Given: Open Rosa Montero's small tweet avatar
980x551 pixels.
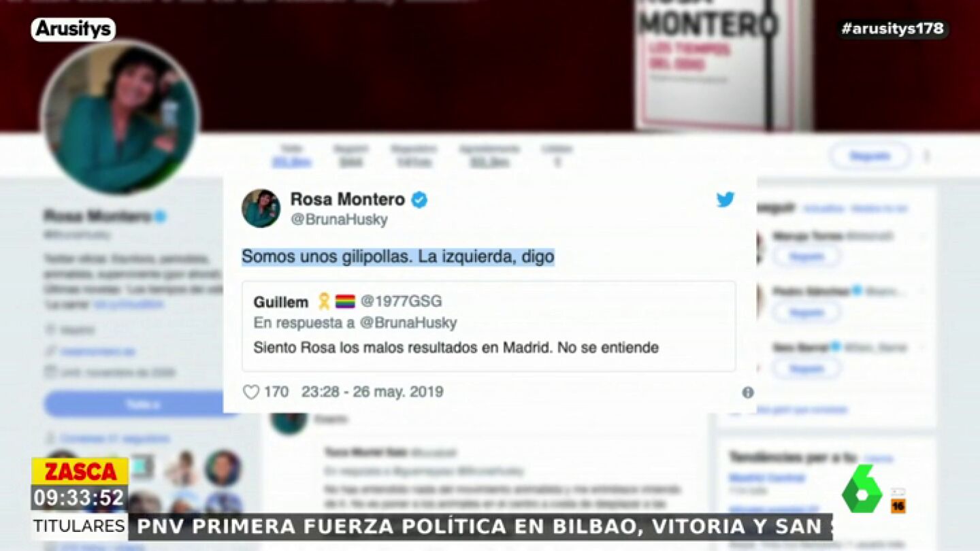Looking at the screenshot, I should (x=261, y=208).
